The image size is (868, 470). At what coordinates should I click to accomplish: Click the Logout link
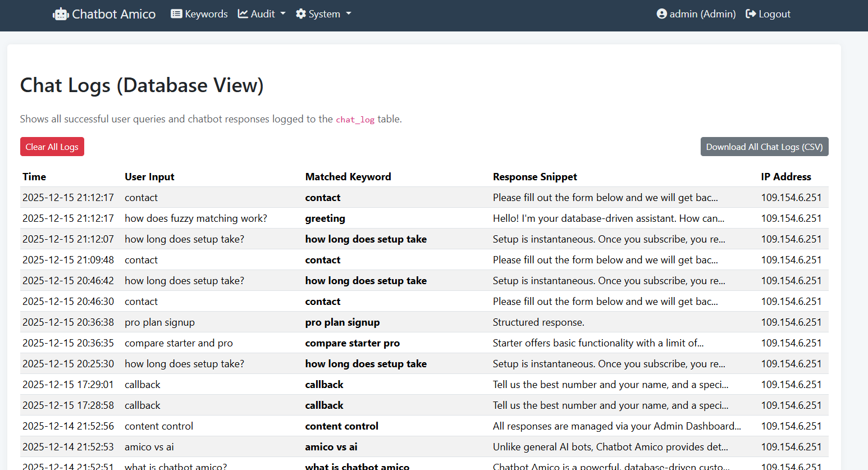coord(773,13)
